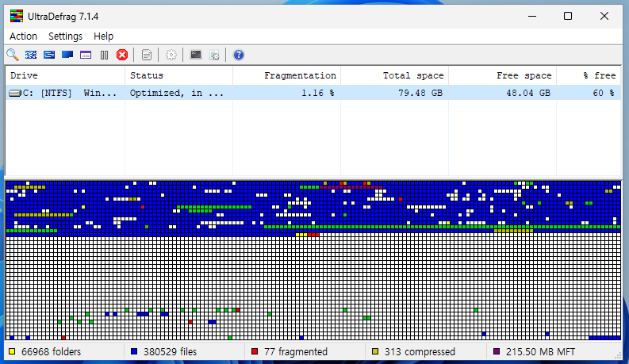Open help with blue question mark icon

click(239, 55)
